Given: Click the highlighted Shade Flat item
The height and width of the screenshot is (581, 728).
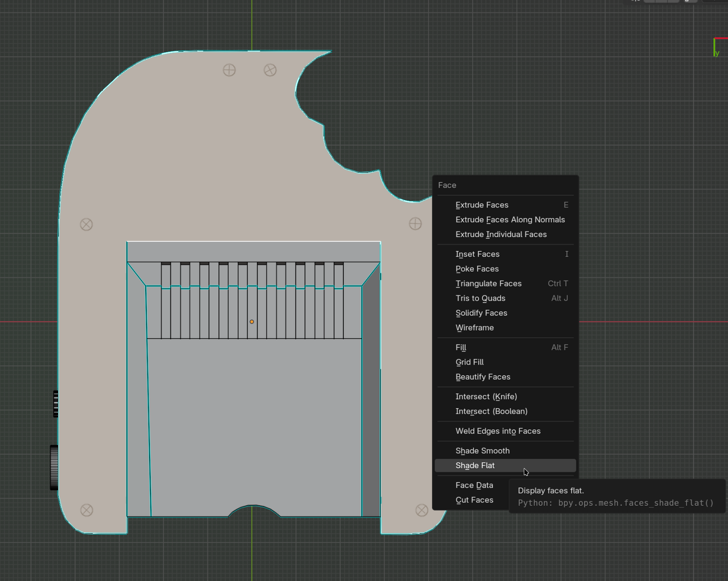Looking at the screenshot, I should tap(475, 466).
